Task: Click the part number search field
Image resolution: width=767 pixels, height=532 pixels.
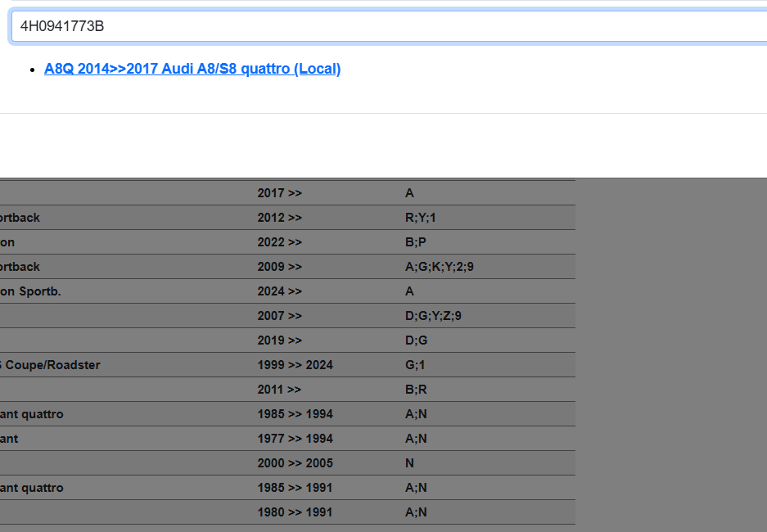Action: click(x=389, y=26)
